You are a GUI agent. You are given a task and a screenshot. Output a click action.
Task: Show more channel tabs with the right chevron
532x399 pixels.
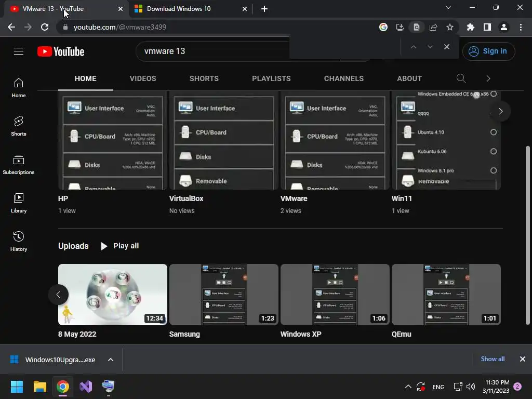point(488,78)
